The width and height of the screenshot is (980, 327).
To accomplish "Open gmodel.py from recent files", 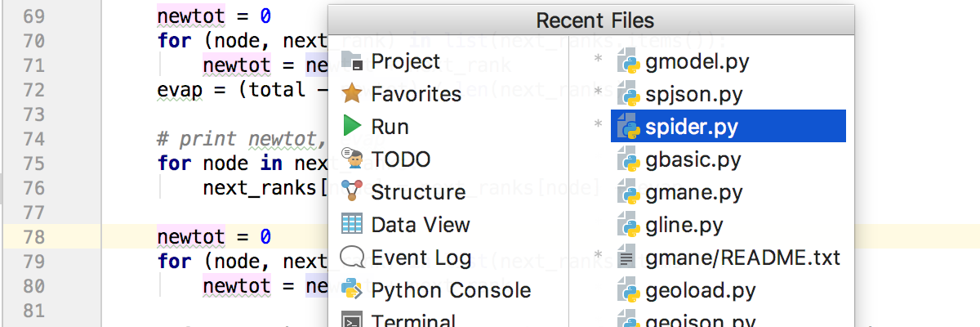I will 697,61.
